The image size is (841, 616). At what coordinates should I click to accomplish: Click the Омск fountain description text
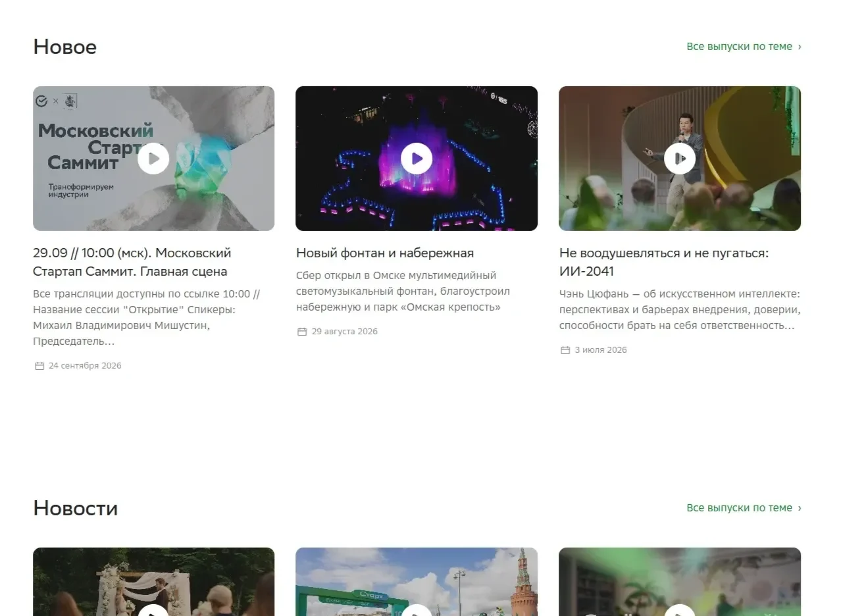403,291
